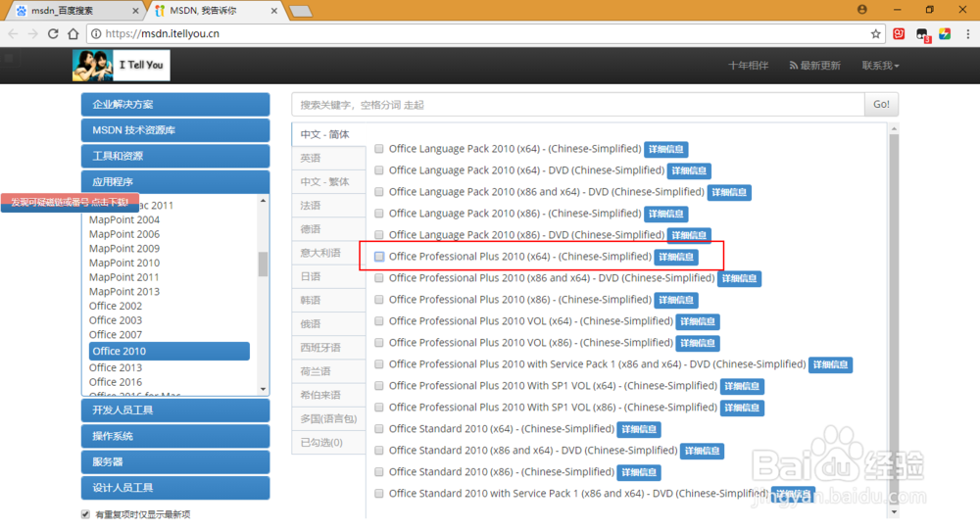This screenshot has width=980, height=530.
Task: Click the browser back arrow
Action: [13, 33]
